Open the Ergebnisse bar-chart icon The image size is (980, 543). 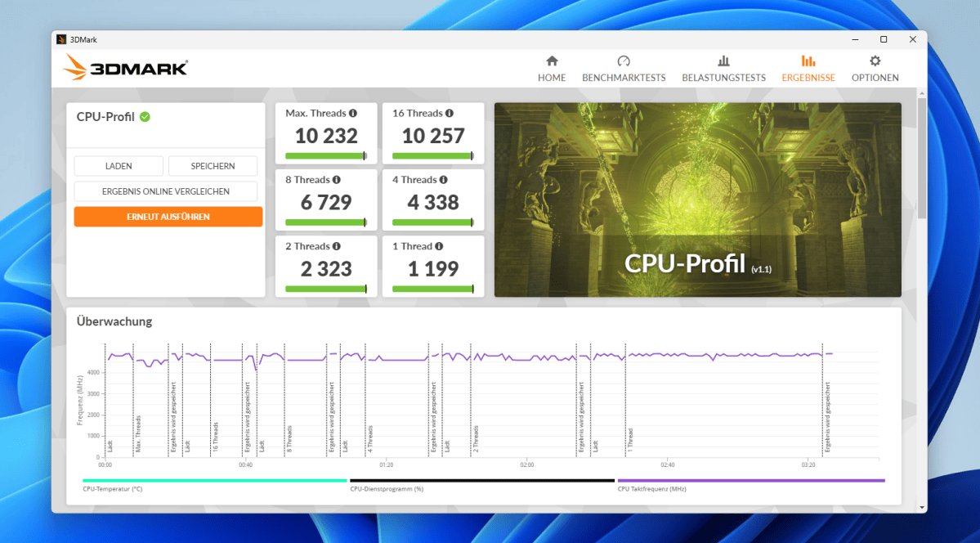(x=808, y=61)
